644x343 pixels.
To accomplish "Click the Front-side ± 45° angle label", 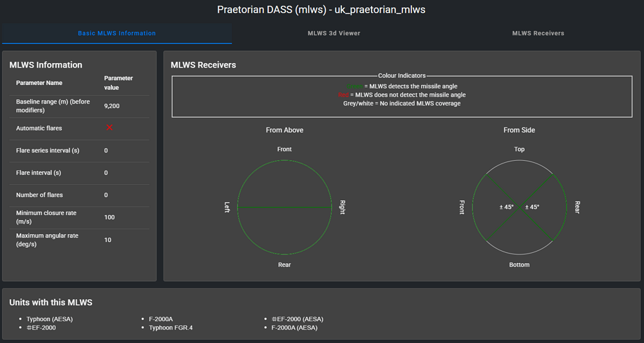I will (x=506, y=207).
